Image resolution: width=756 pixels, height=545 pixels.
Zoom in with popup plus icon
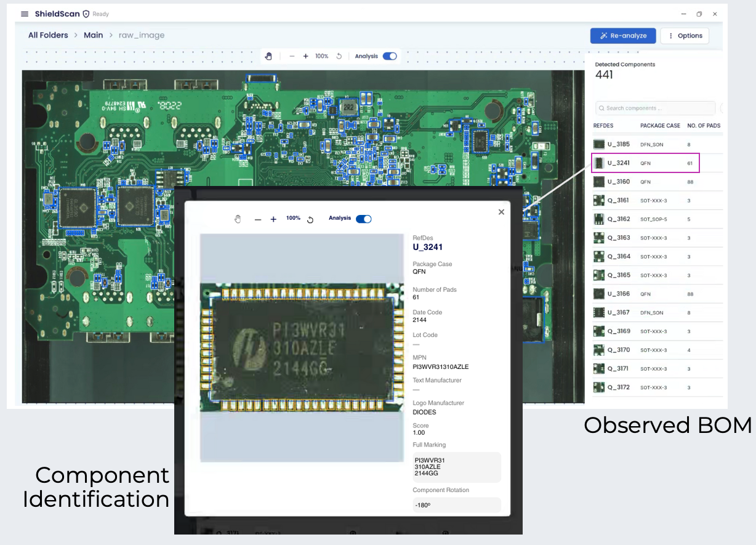(x=273, y=219)
